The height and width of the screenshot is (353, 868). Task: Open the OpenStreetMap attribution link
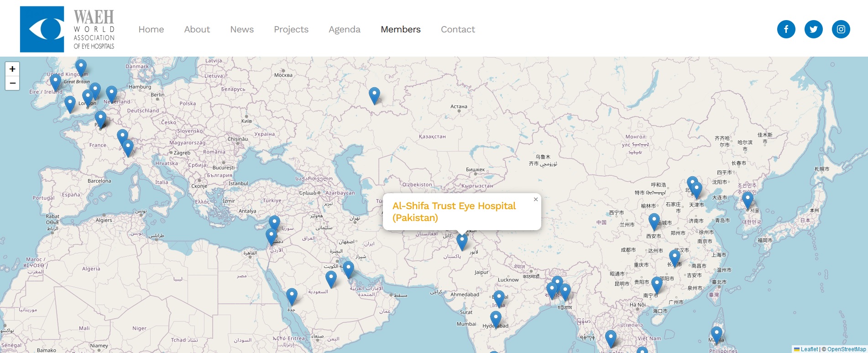847,349
